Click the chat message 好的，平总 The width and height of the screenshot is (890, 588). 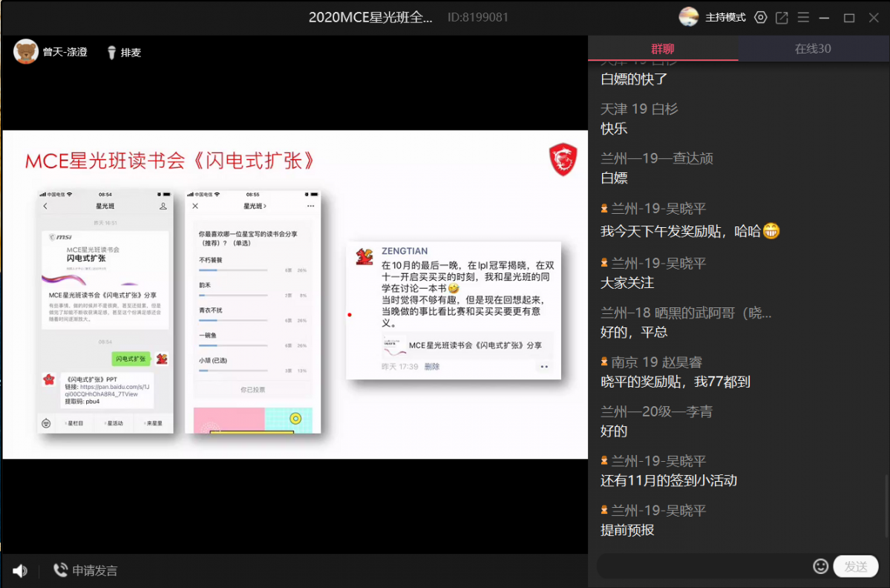click(x=634, y=332)
